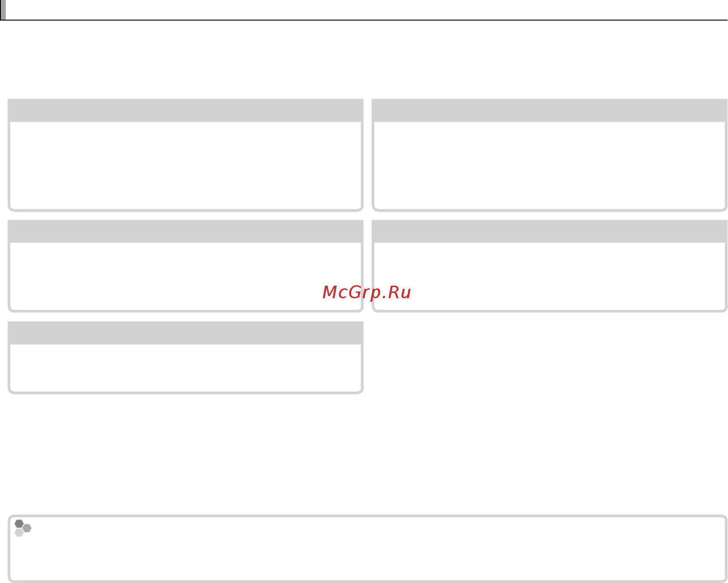Select the gray header of the middle-right panel

click(x=550, y=231)
